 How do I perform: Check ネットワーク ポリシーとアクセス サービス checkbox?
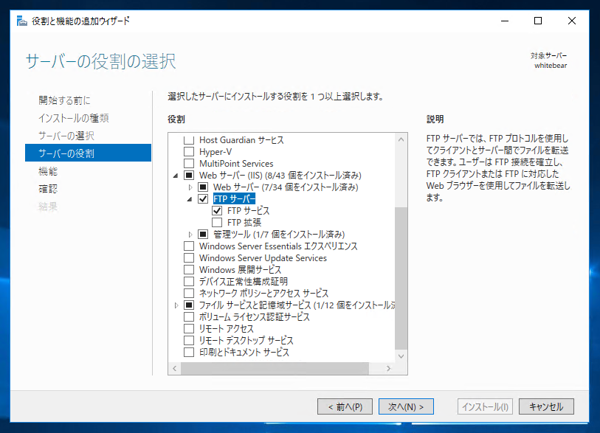(189, 293)
